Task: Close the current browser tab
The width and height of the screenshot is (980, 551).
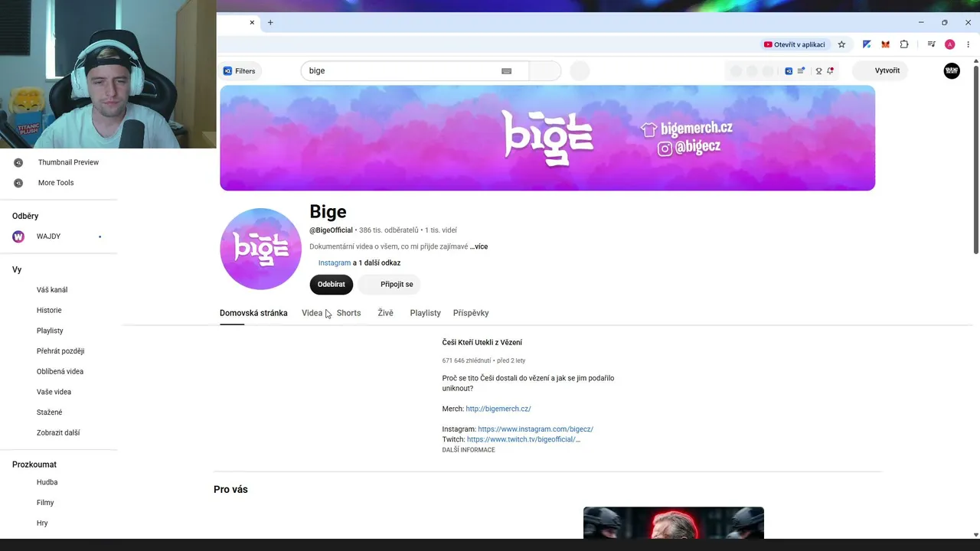Action: coord(252,23)
